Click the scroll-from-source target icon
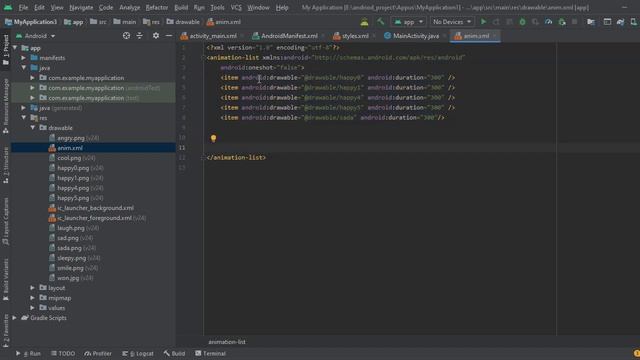 click(127, 36)
